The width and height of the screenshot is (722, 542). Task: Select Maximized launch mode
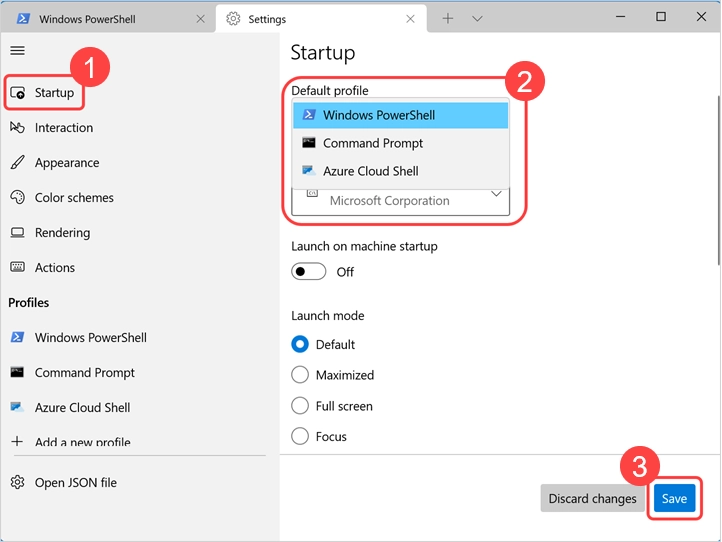point(300,375)
